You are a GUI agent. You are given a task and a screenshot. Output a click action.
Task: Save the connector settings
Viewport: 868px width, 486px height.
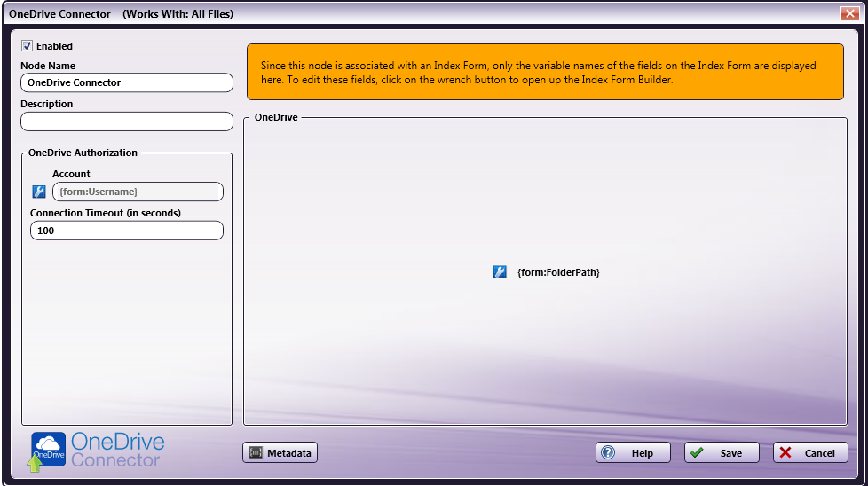click(x=722, y=453)
